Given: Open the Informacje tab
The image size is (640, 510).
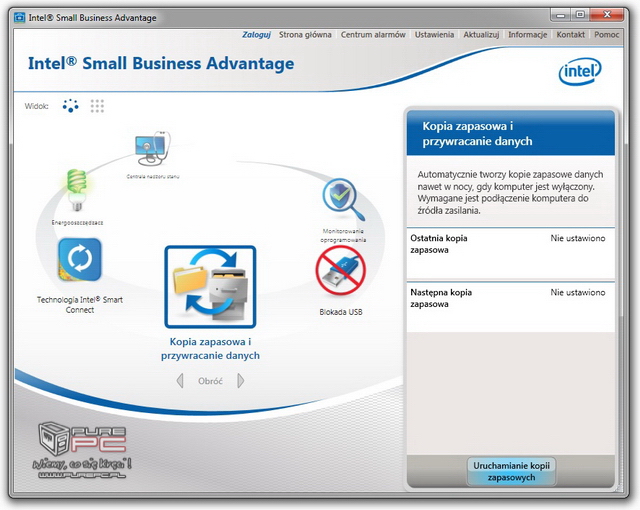Looking at the screenshot, I should pyautogui.click(x=527, y=34).
